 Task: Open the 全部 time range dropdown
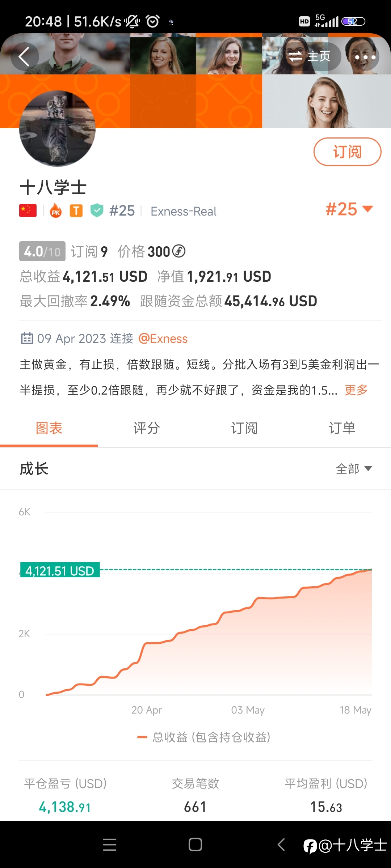[354, 469]
